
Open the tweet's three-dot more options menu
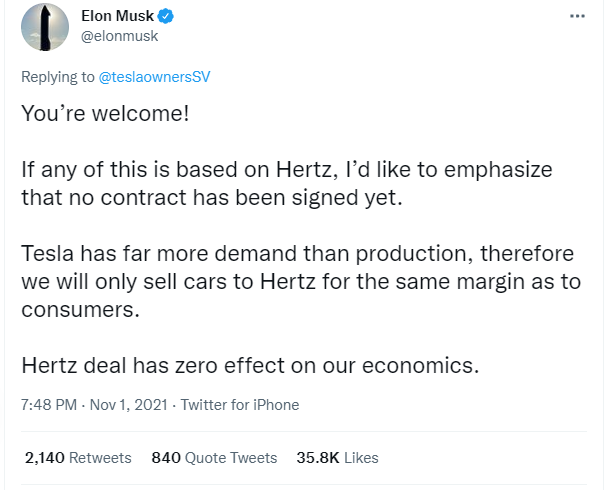click(577, 16)
